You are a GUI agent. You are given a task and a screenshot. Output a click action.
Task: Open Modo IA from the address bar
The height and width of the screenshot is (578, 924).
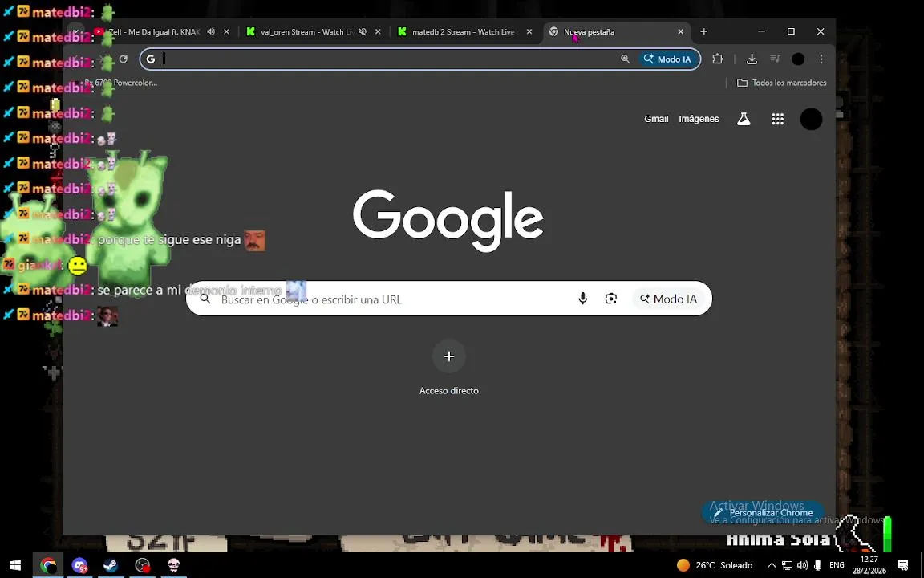[667, 59]
